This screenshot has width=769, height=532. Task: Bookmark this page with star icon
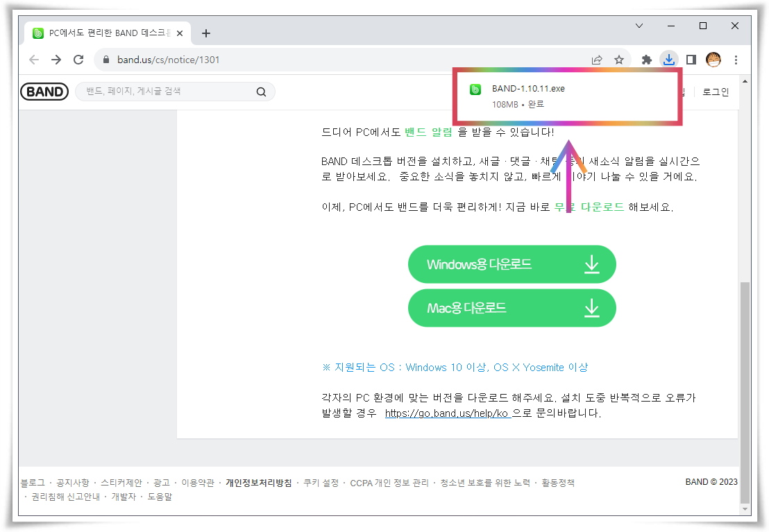[x=619, y=60]
